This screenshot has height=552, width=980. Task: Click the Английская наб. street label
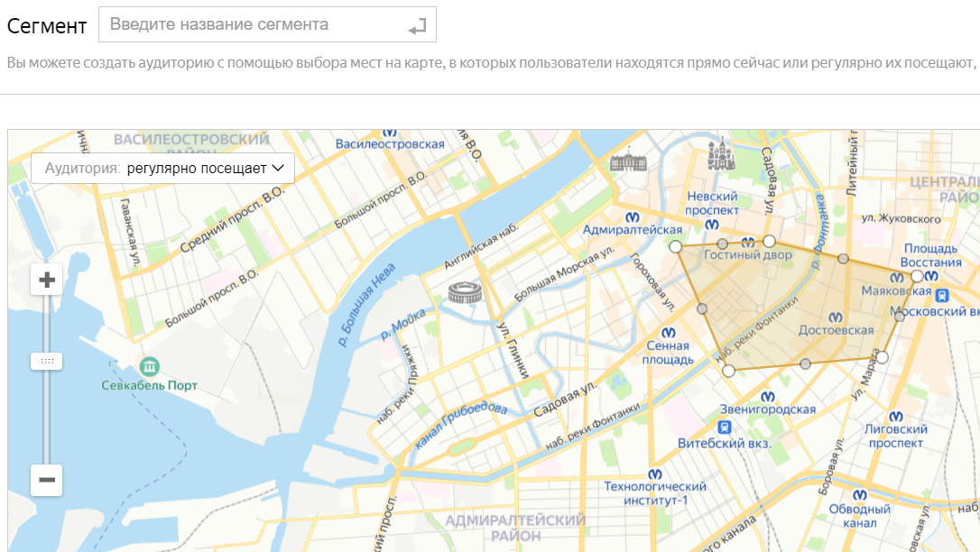[x=481, y=246]
